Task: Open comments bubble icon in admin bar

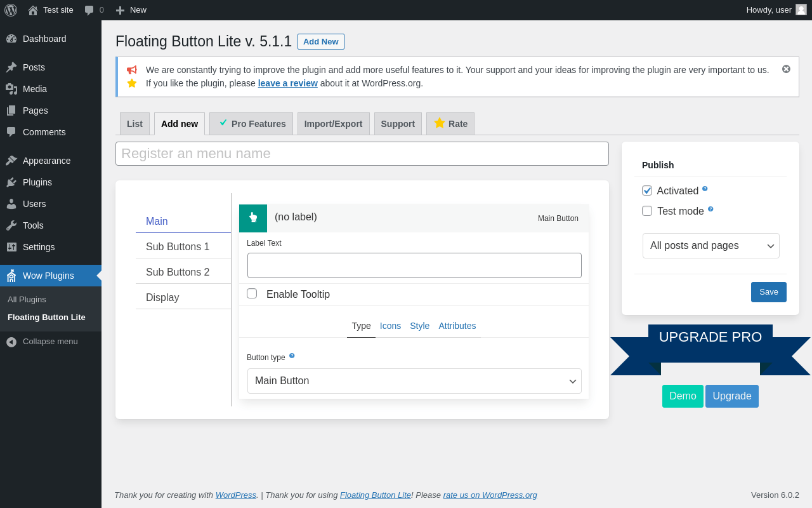Action: pyautogui.click(x=89, y=10)
